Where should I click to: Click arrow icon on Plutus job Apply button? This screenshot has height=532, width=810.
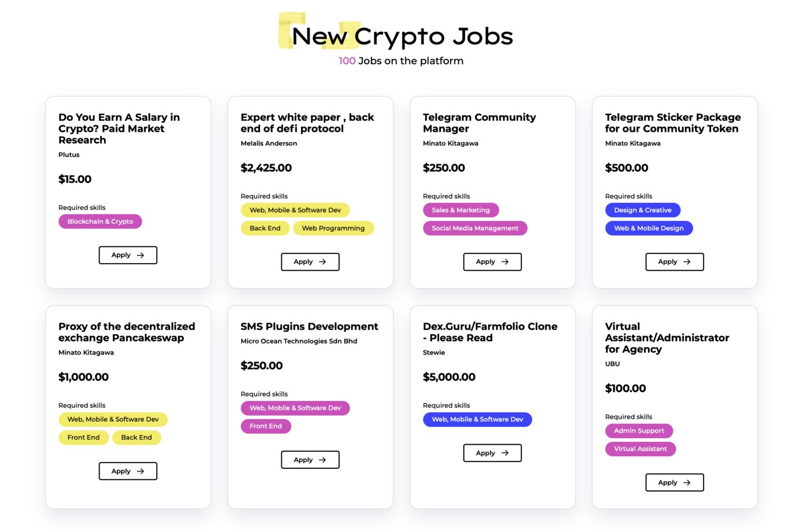point(140,255)
